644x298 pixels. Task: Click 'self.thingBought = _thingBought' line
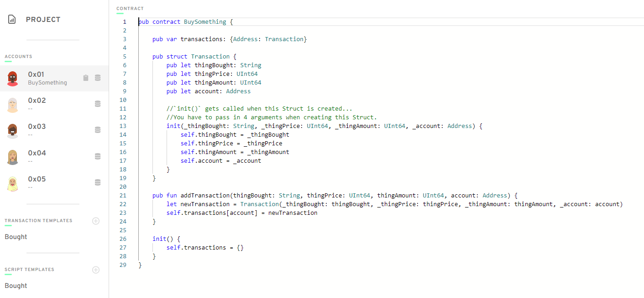[235, 134]
